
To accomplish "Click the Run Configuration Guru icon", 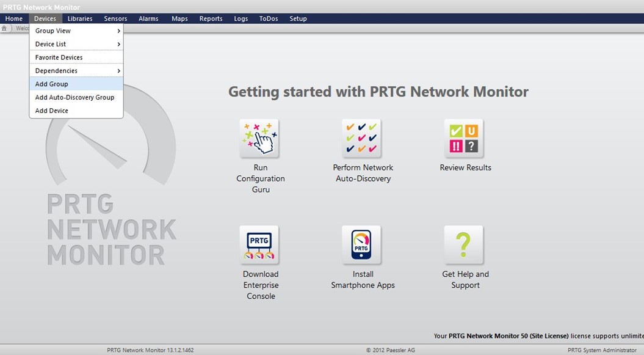I will [259, 139].
